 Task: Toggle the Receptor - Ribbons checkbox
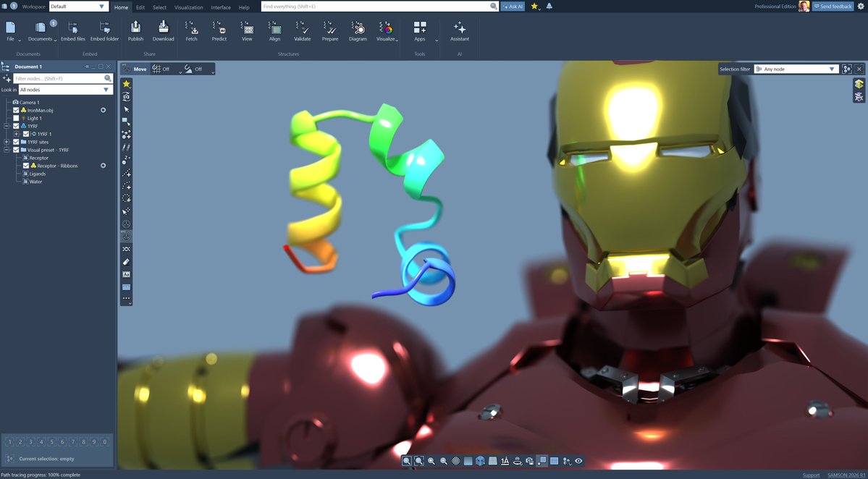26,166
